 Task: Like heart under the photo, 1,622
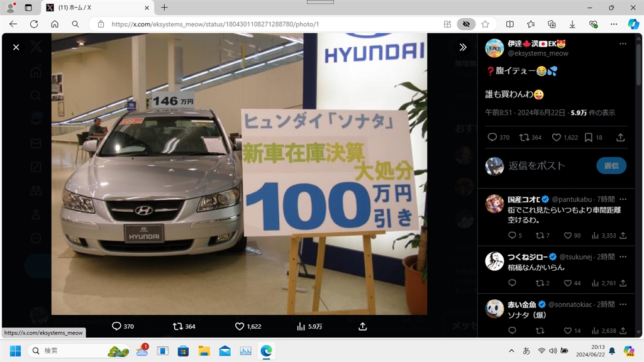point(248,326)
